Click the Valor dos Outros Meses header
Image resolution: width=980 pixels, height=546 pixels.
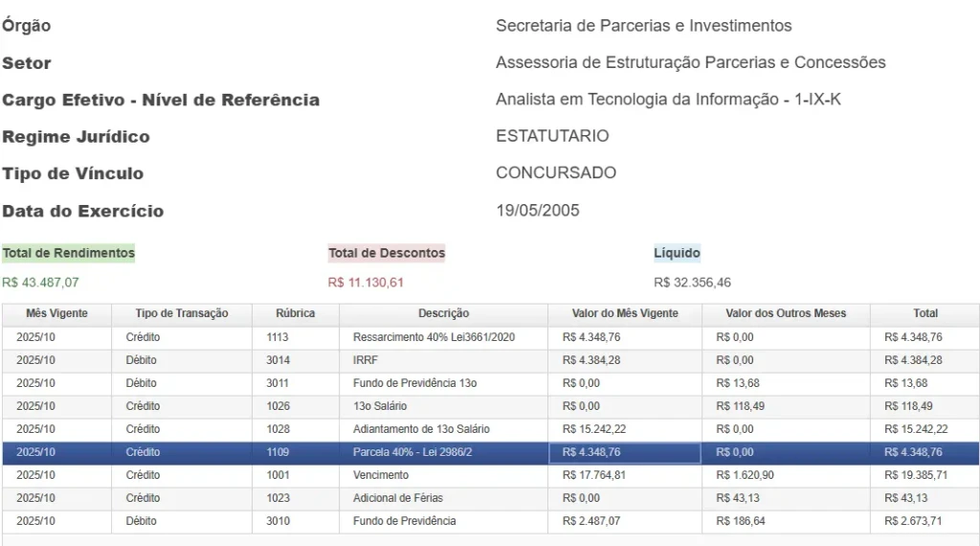(x=786, y=313)
